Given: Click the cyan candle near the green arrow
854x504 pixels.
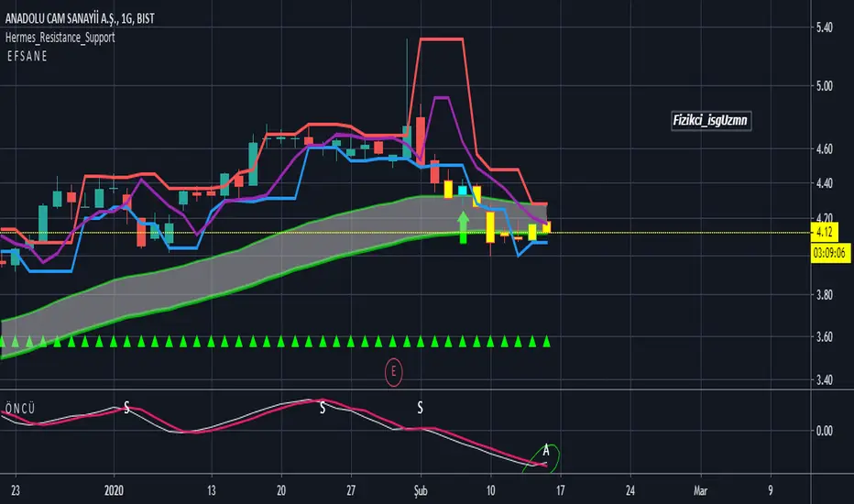Looking at the screenshot, I should pos(463,191).
